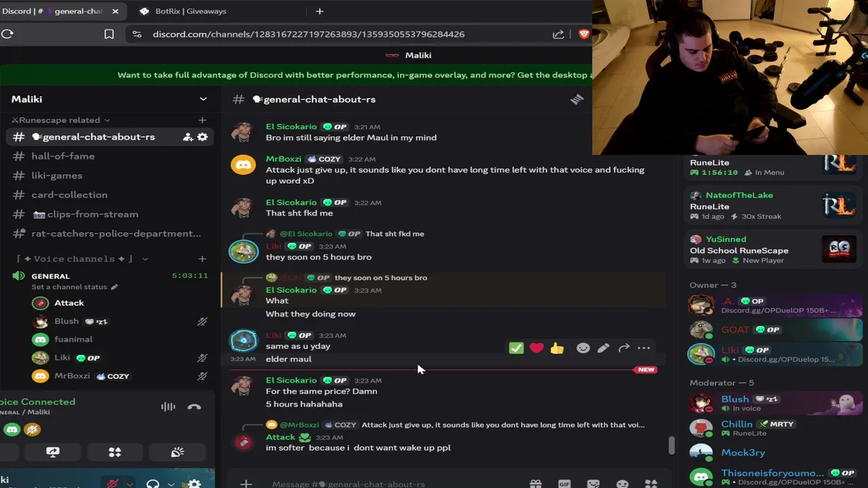Viewport: 868px width, 488px height.
Task: Start screen sharing in voice channel
Action: [52, 452]
